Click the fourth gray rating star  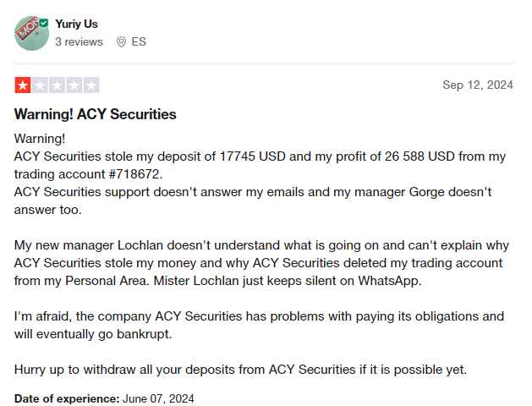[74, 85]
